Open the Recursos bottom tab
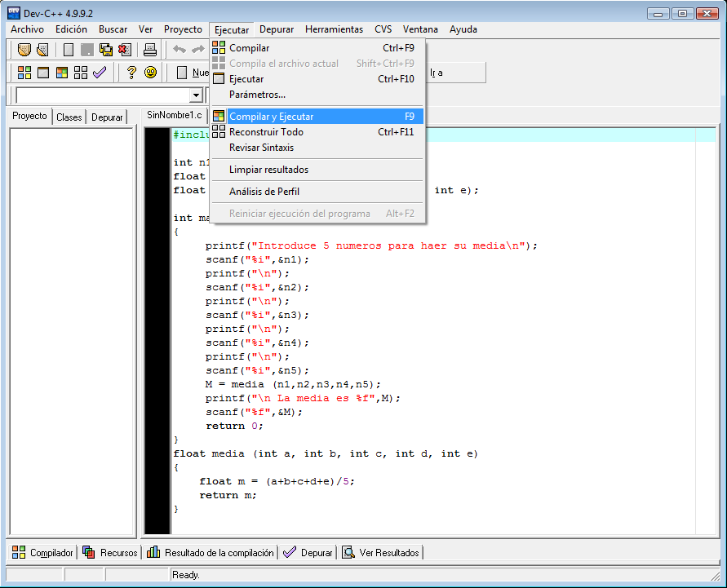The height and width of the screenshot is (588, 727). pyautogui.click(x=110, y=552)
